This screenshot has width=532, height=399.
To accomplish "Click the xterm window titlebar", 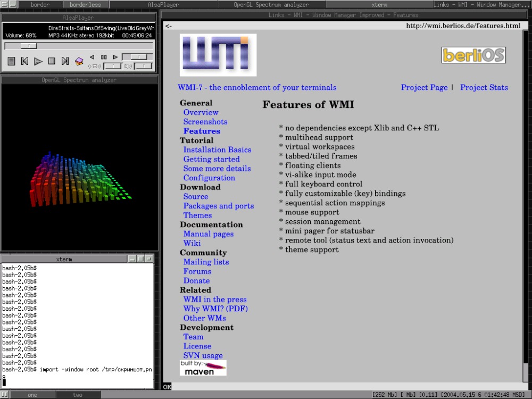I will click(x=64, y=259).
